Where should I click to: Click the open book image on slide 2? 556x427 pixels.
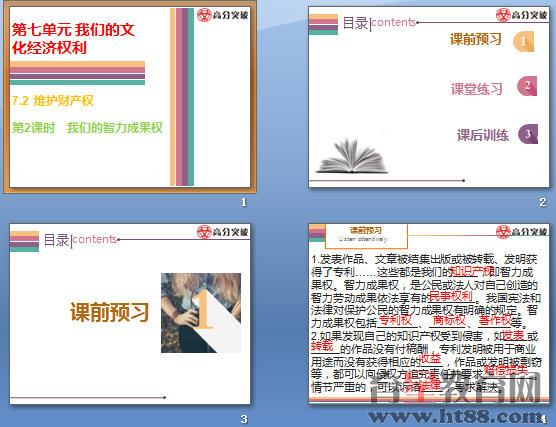click(352, 156)
